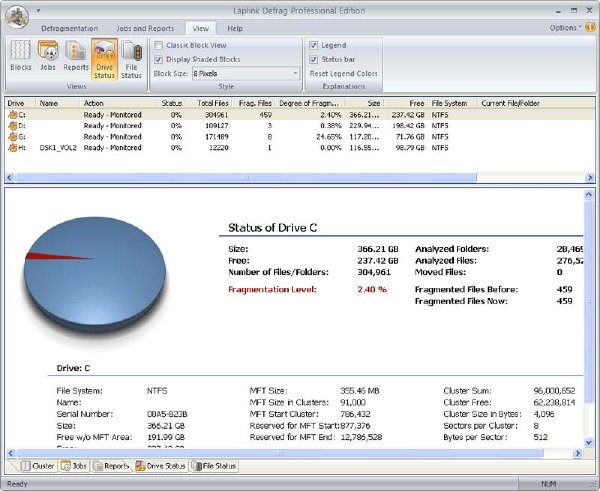Screen dimensions: 600x491
Task: Click the status panel horizontal scrollbar thumb
Action: click(x=280, y=453)
